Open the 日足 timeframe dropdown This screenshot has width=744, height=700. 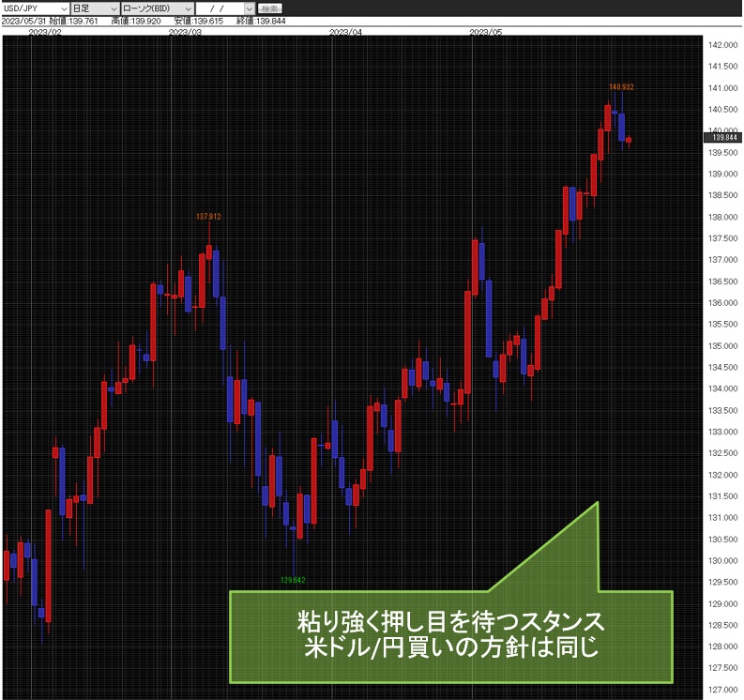[x=95, y=8]
